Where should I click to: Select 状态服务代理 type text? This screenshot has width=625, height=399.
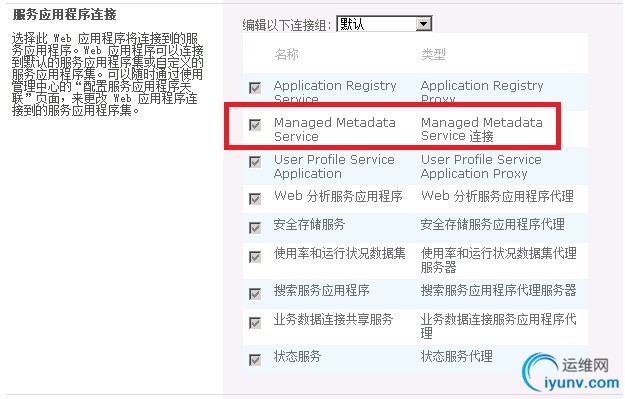click(457, 356)
